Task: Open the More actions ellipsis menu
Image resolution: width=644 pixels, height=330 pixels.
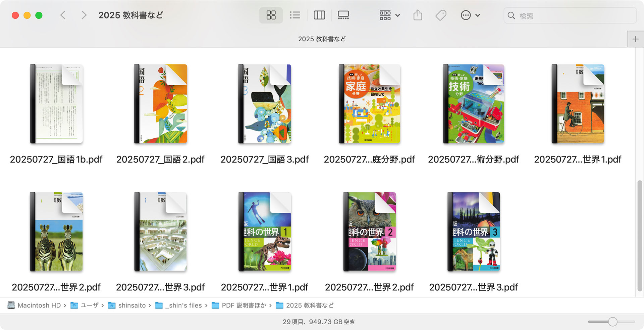Action: point(466,15)
